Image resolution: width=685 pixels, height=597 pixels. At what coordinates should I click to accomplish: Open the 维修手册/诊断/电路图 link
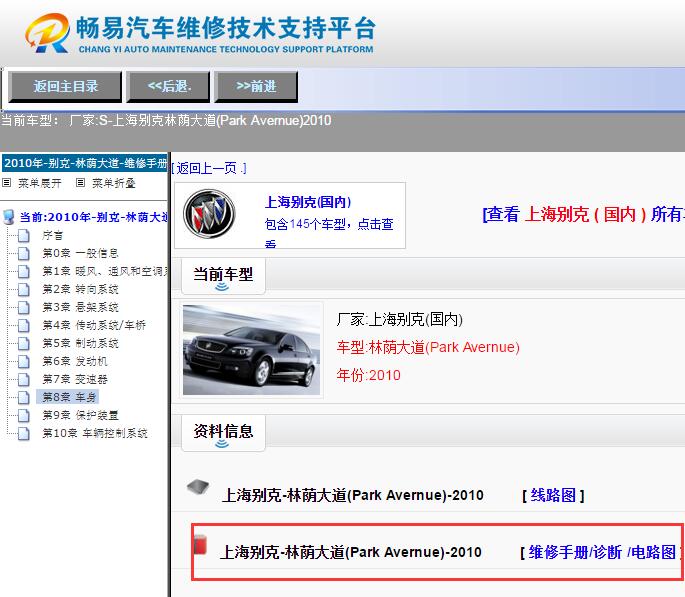[x=602, y=552]
